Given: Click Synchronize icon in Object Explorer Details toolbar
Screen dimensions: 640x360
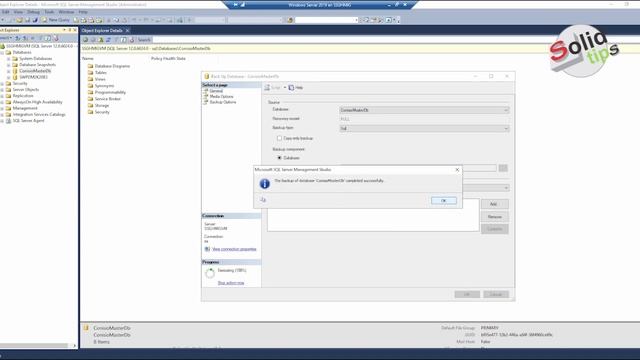Looking at the screenshot, I should [x=109, y=40].
